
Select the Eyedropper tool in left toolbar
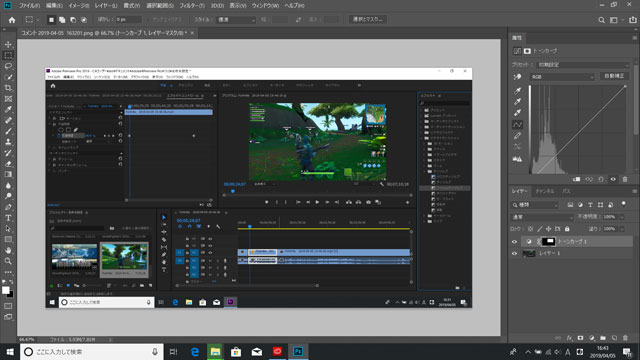coord(8,109)
